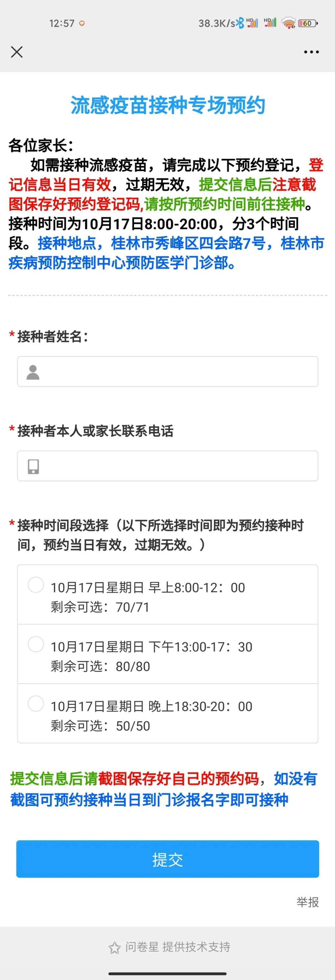Image resolution: width=335 pixels, height=980 pixels.
Task: Click the person icon in name field
Action: (x=33, y=372)
